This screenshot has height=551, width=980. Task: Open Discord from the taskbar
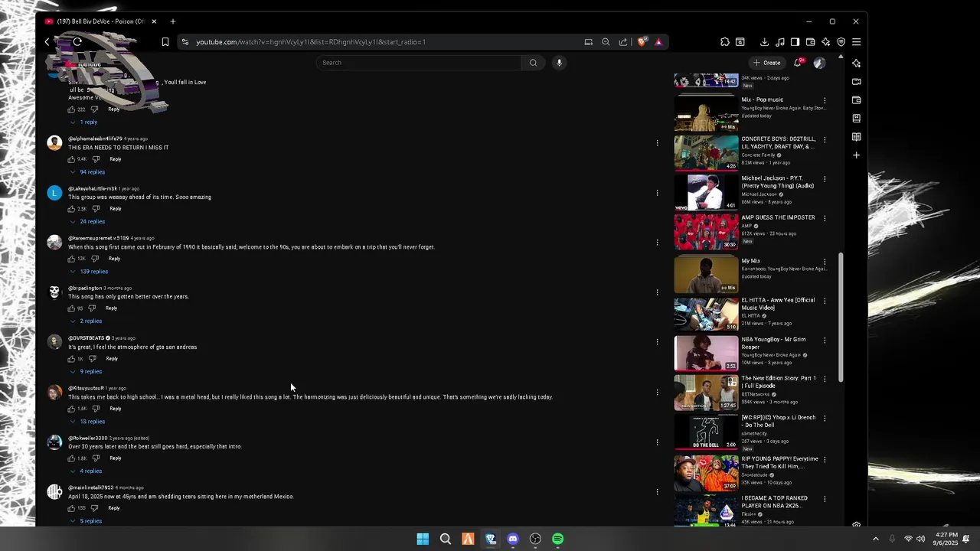513,539
